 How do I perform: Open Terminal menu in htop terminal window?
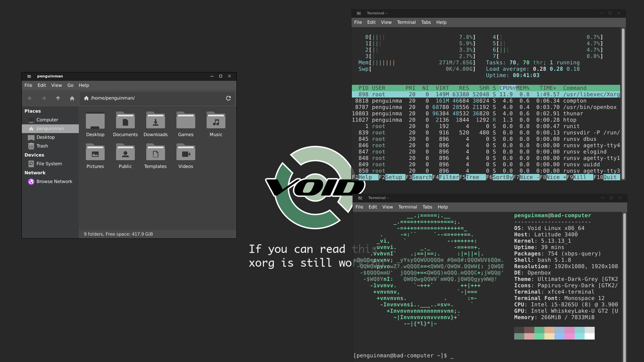click(406, 22)
